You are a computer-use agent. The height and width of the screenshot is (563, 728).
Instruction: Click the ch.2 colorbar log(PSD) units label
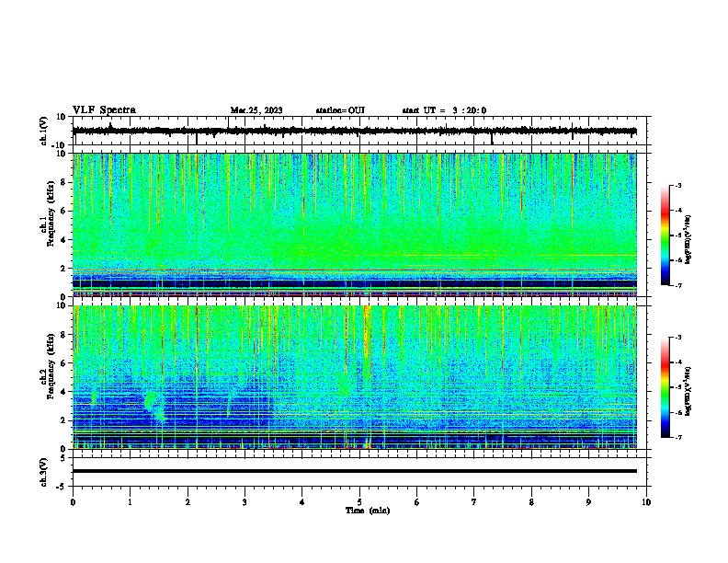pos(688,391)
